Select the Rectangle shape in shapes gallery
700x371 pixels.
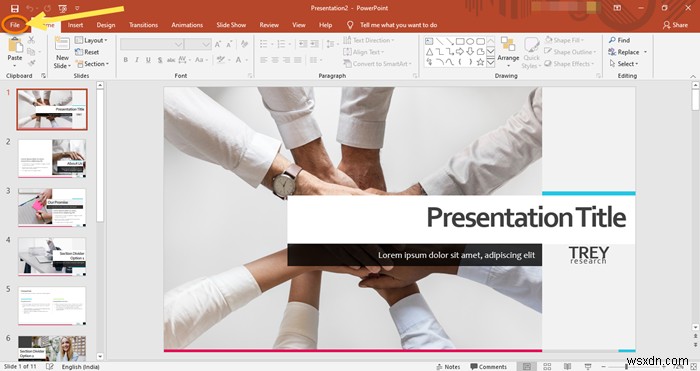click(460, 42)
